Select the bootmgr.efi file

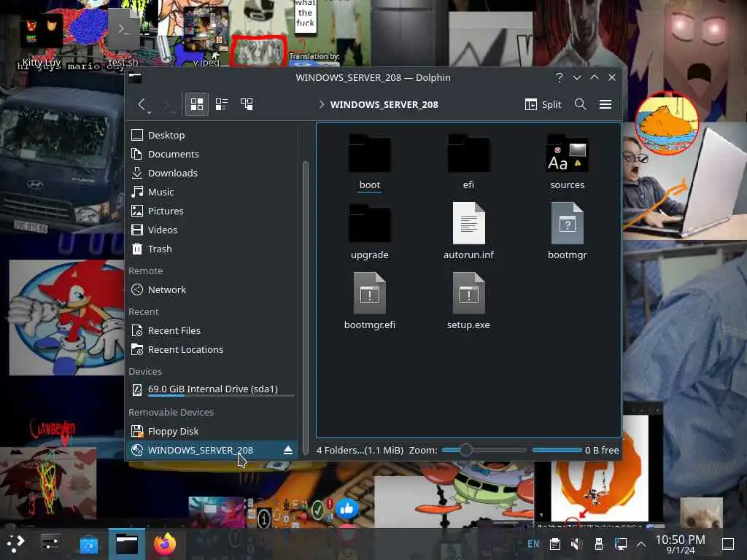pyautogui.click(x=370, y=301)
